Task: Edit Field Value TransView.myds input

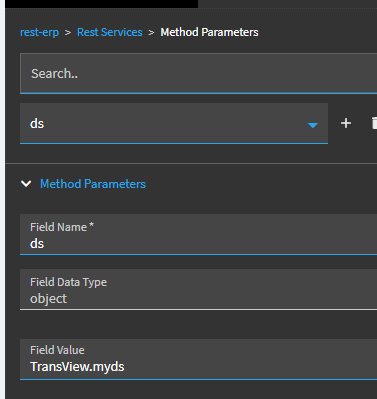Action: click(198, 359)
